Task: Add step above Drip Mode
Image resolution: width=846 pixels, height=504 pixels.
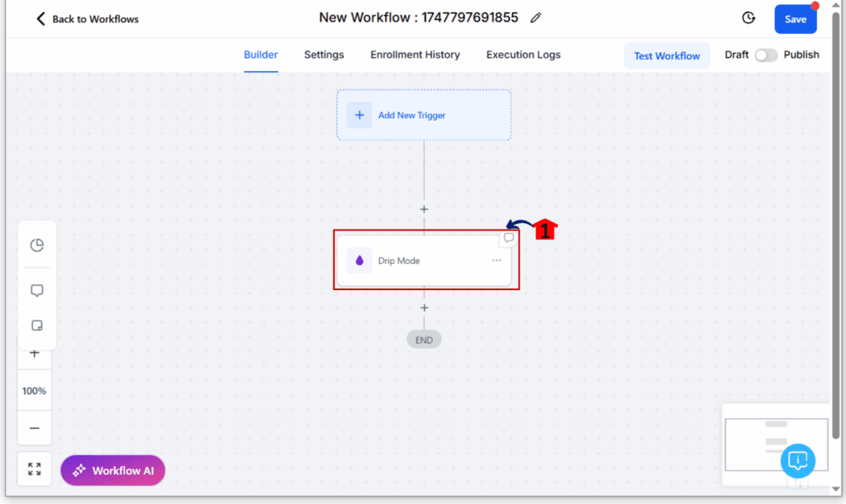Action: tap(424, 209)
